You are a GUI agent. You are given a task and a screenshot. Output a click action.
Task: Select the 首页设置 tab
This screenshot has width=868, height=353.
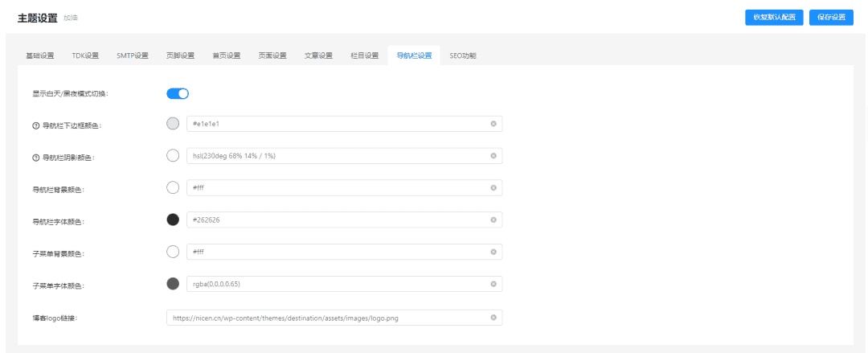click(226, 55)
